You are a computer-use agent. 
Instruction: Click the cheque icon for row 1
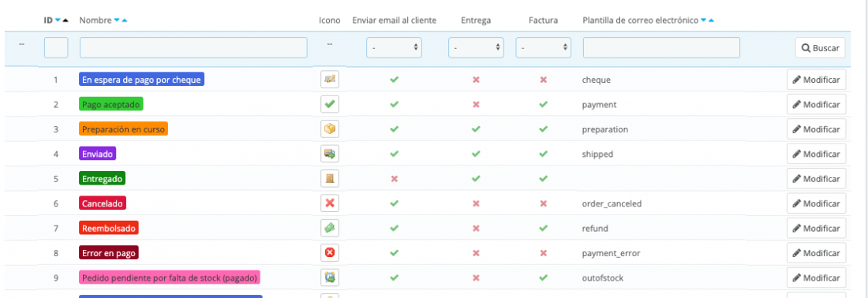coord(330,80)
